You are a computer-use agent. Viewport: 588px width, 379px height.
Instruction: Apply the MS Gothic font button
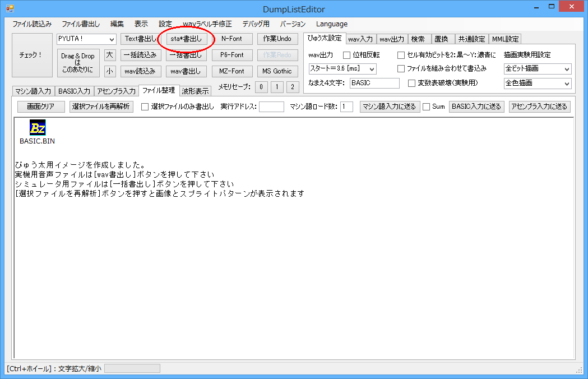tap(277, 71)
